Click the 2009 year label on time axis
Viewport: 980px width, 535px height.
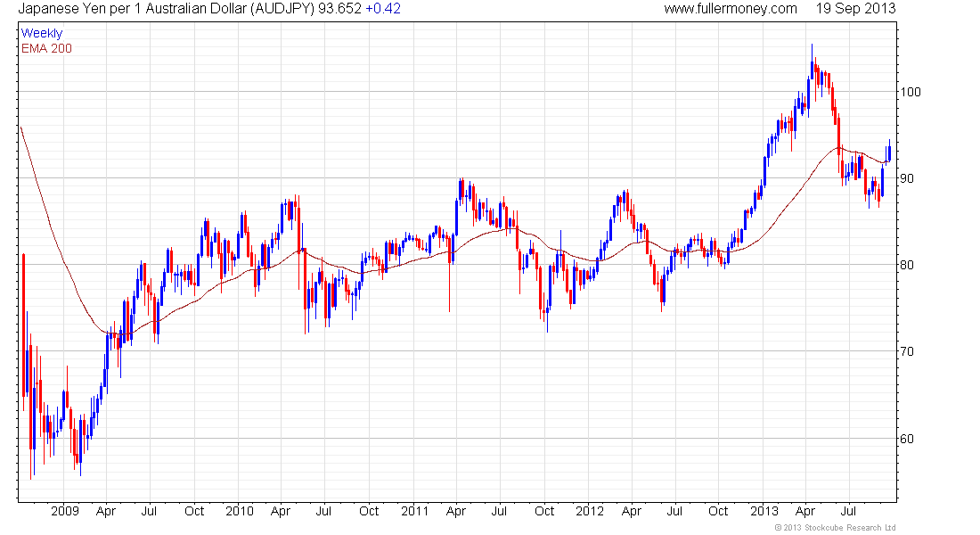click(65, 511)
